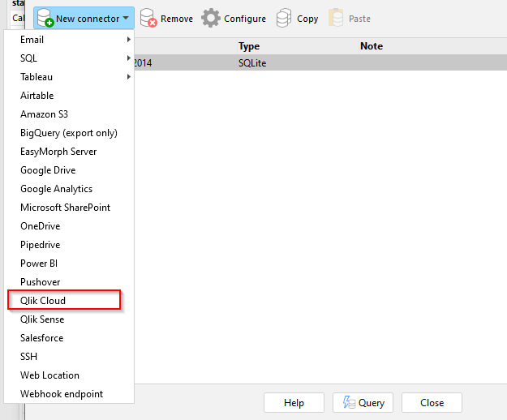Open the New connector dropdown

pyautogui.click(x=84, y=19)
